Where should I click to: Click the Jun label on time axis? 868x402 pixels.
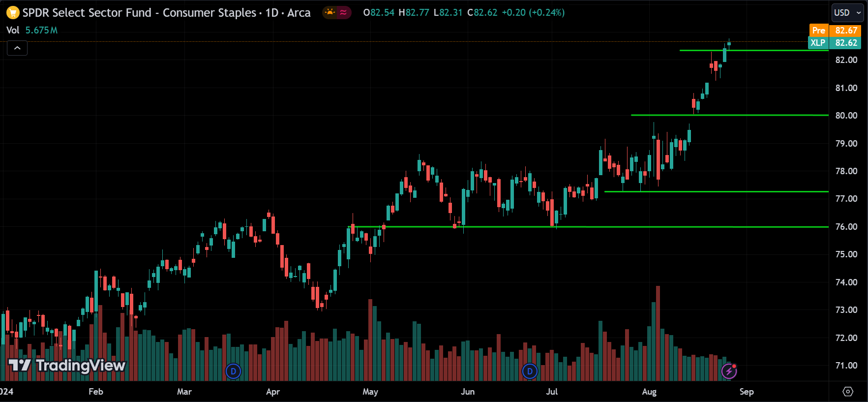(x=468, y=392)
